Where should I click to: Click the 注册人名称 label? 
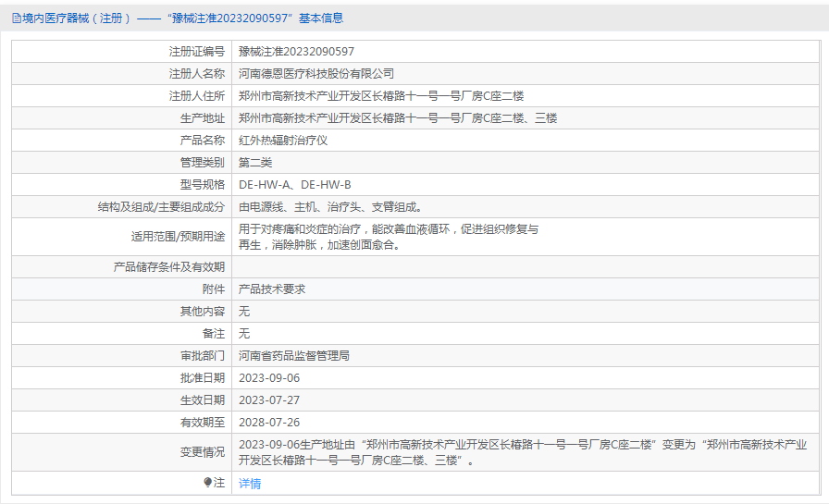click(x=197, y=74)
